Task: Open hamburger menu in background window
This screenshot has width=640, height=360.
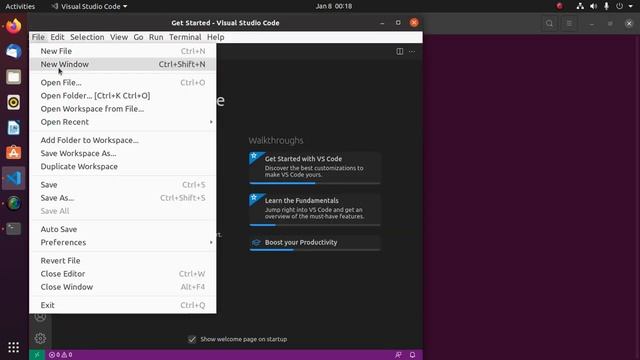Action: coord(569,23)
